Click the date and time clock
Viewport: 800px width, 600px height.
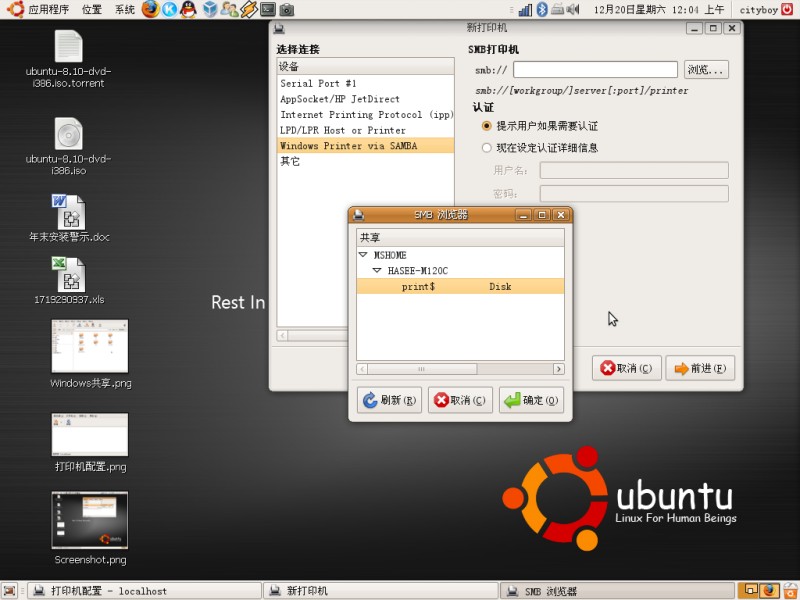click(x=659, y=9)
